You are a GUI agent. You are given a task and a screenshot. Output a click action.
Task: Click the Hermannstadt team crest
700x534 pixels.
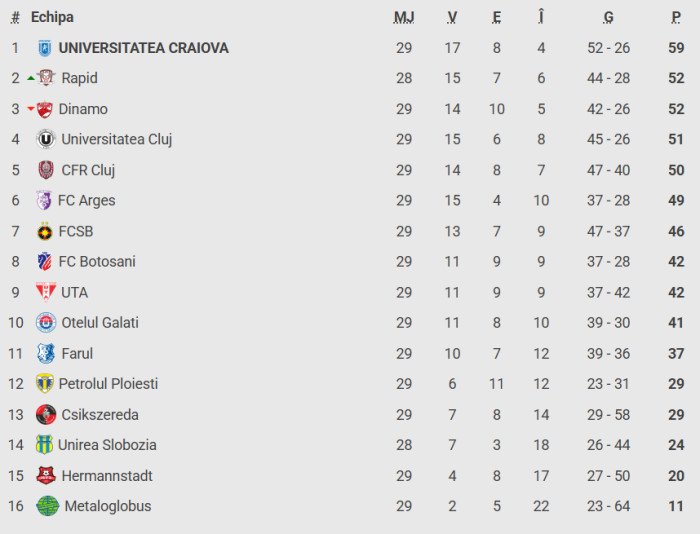45,476
